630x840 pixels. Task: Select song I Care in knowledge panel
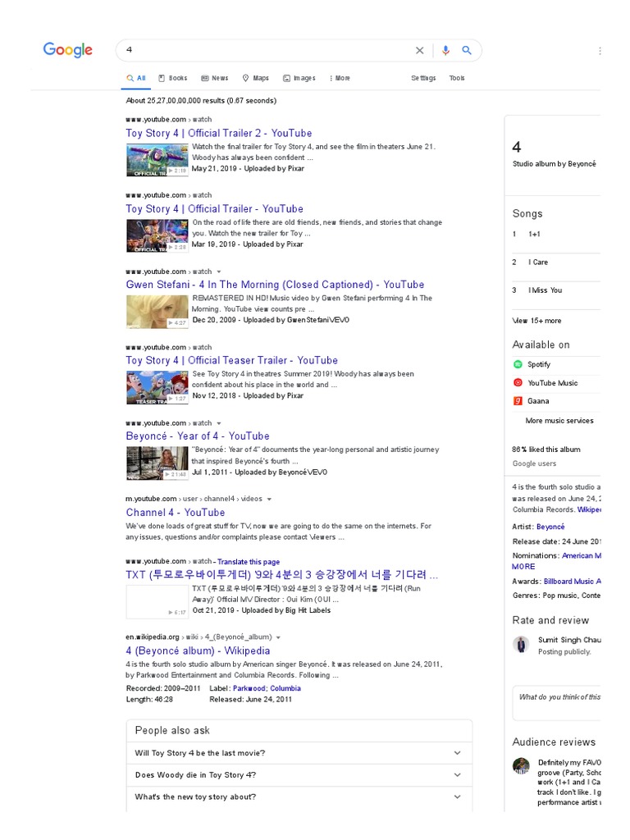556,262
